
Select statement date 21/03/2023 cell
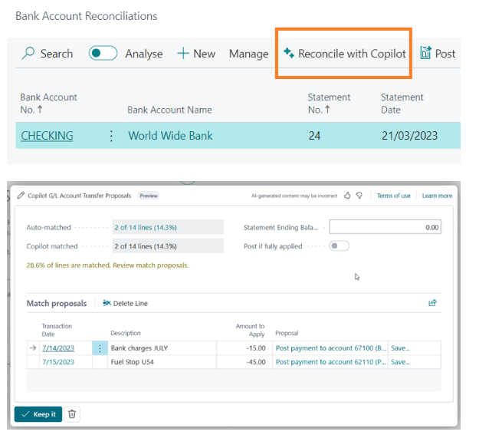409,136
